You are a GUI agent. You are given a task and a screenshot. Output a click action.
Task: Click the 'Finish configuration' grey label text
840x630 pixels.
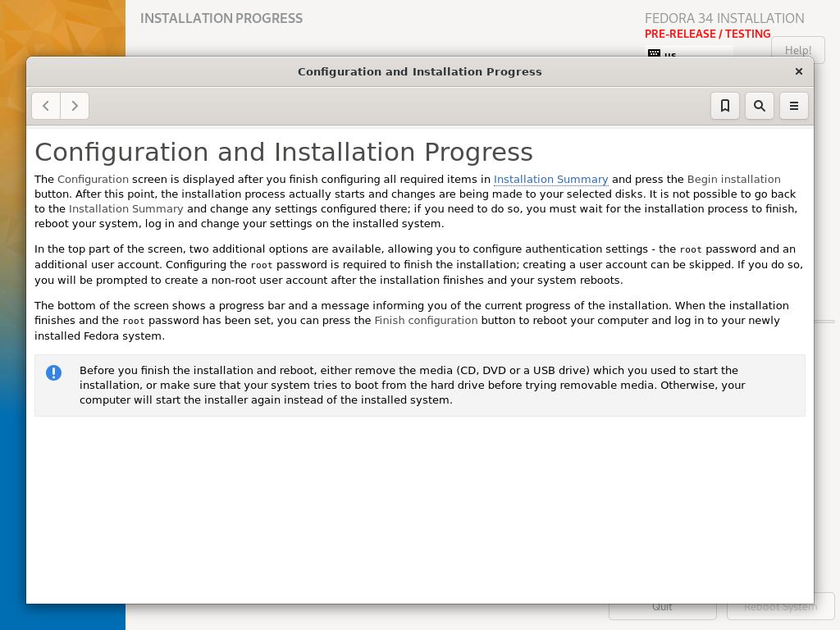point(426,321)
